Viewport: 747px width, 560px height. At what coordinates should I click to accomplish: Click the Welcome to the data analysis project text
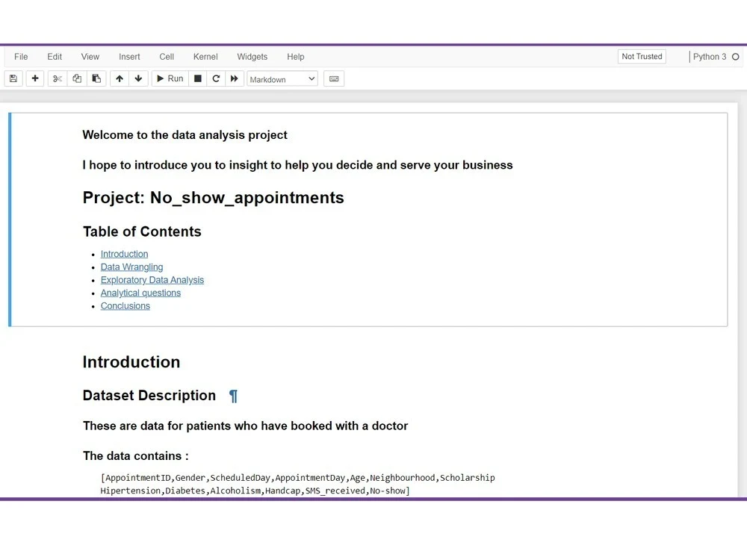[185, 135]
